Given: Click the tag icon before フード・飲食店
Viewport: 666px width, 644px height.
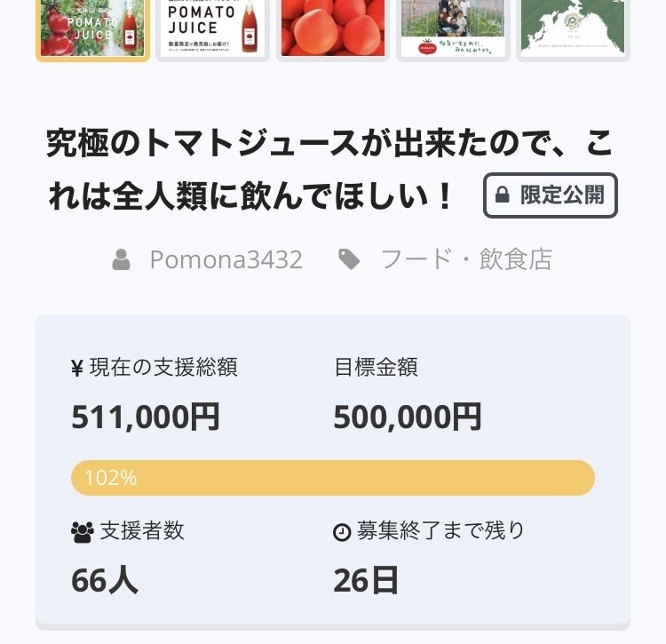Looking at the screenshot, I should 350,259.
